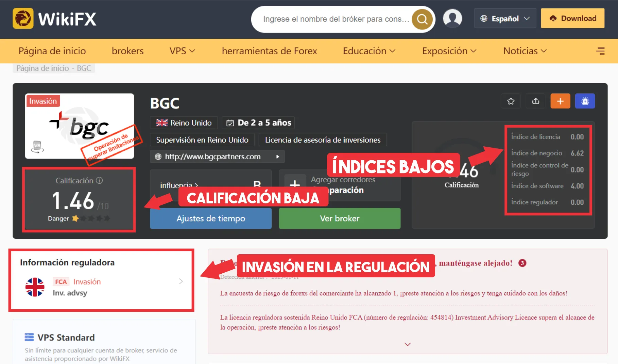
Task: Click the Índice de control de riesgo row
Action: pos(547,169)
